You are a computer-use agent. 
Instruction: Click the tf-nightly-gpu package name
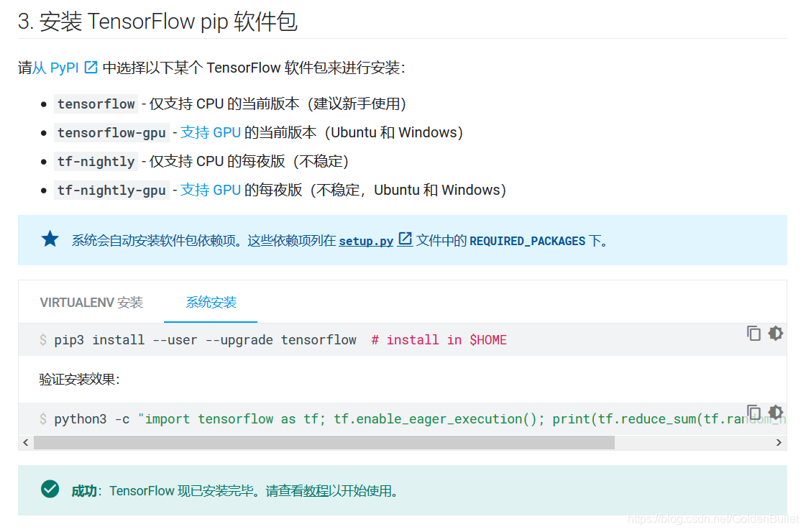[x=111, y=191]
